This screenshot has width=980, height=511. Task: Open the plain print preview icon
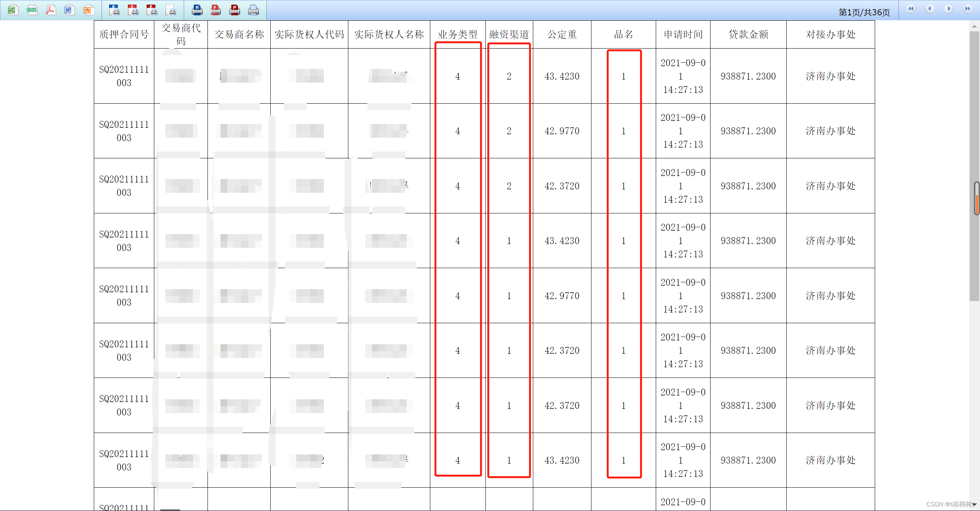click(171, 10)
